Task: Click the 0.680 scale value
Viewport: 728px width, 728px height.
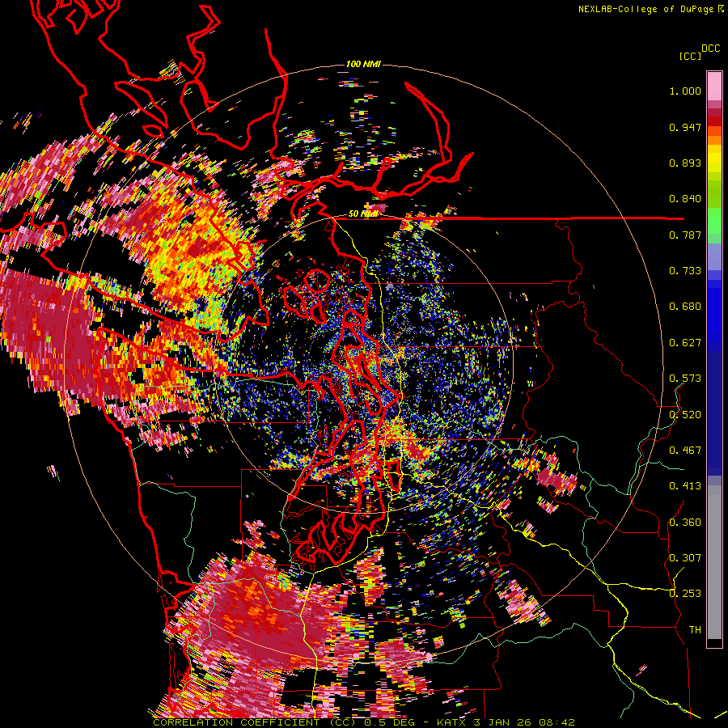Action: point(685,307)
